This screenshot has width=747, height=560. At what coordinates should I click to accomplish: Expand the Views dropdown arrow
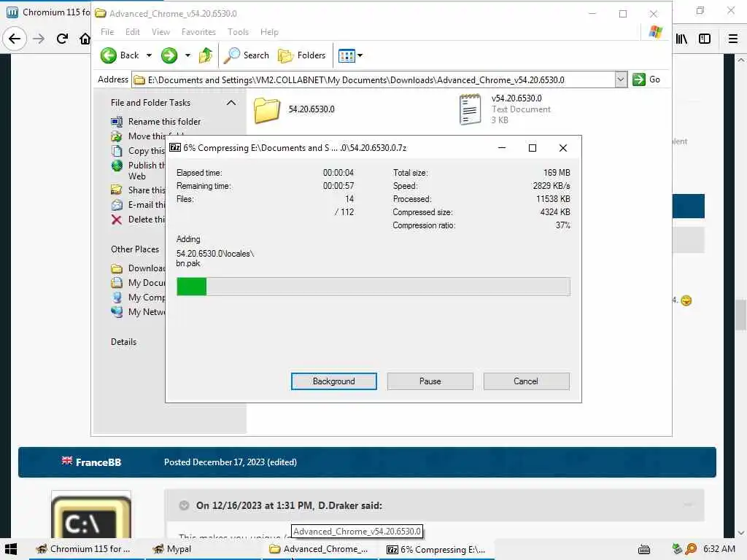click(x=360, y=55)
